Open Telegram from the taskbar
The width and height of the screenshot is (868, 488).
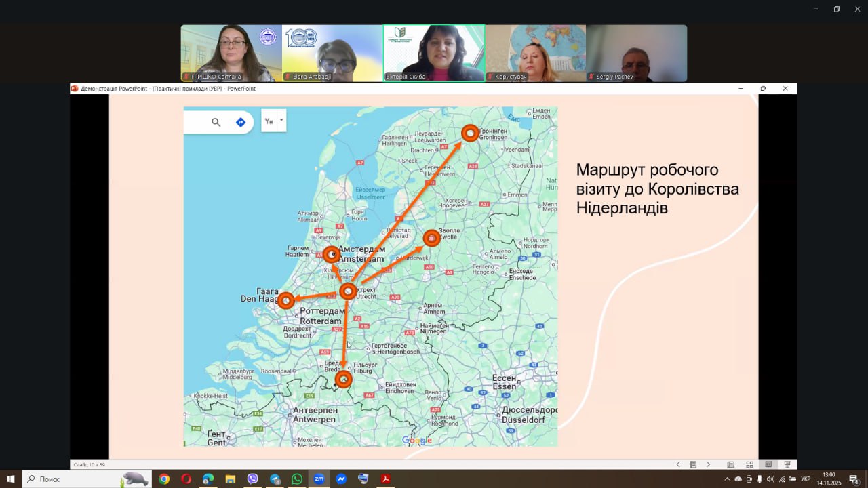point(275,479)
